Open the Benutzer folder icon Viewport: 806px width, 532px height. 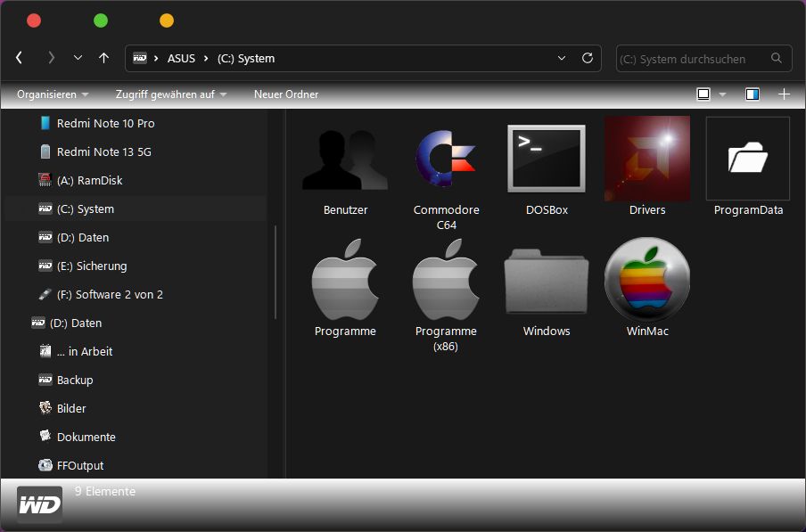345,160
